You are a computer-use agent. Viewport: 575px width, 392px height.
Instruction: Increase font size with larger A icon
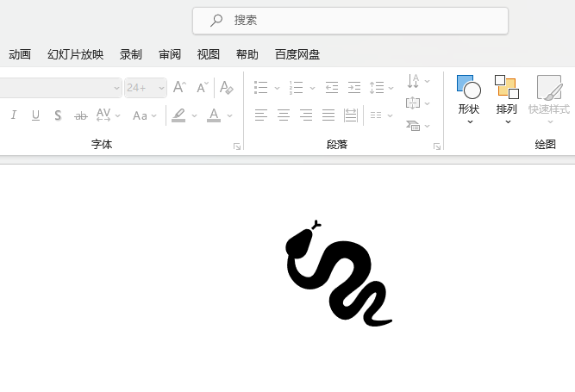179,88
